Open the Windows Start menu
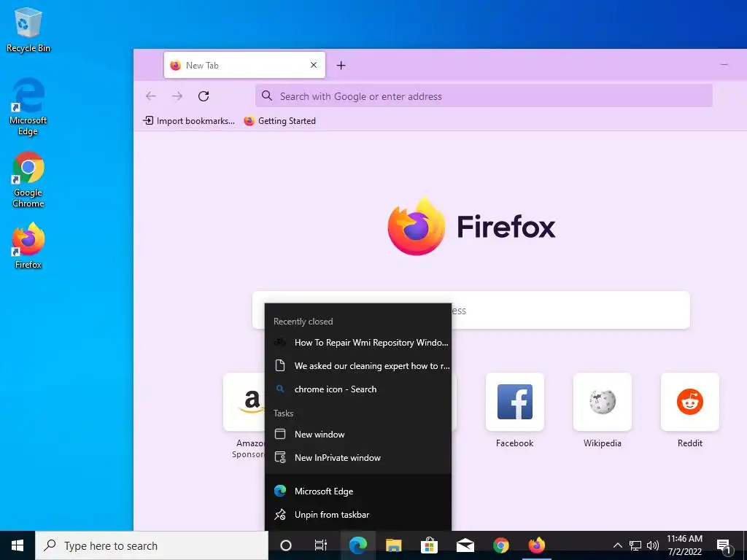Screen dimensions: 747x560 point(18,545)
